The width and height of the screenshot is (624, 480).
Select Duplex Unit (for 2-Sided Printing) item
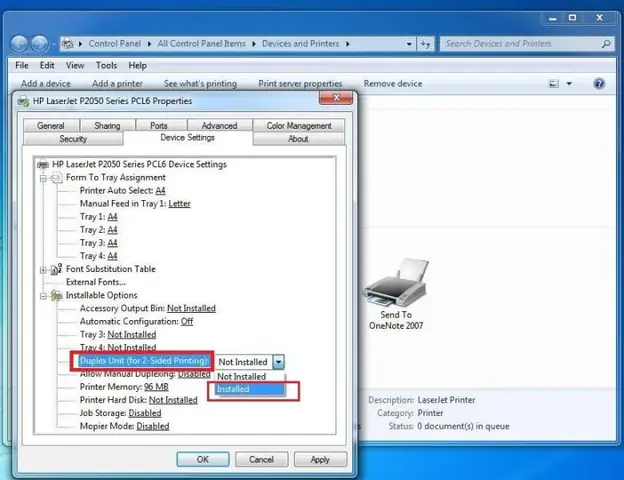tap(144, 361)
